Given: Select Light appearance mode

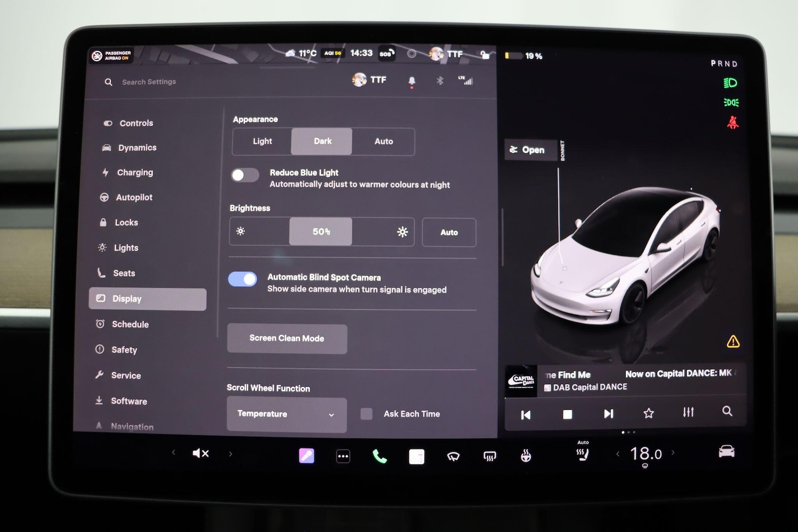Looking at the screenshot, I should [262, 142].
